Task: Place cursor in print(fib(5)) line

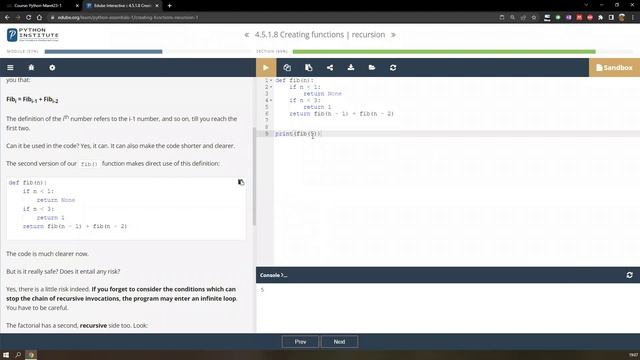Action: tap(457, 134)
